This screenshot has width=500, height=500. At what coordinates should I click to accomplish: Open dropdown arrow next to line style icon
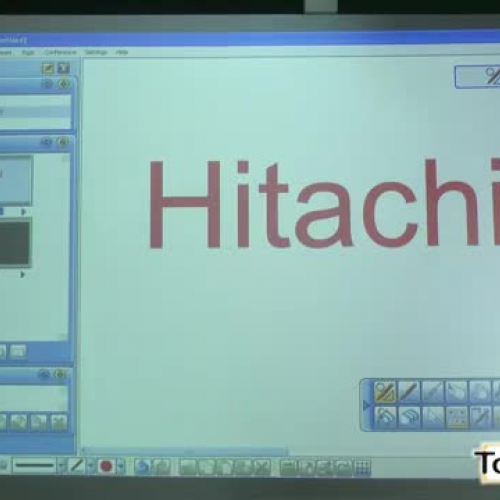(90, 466)
